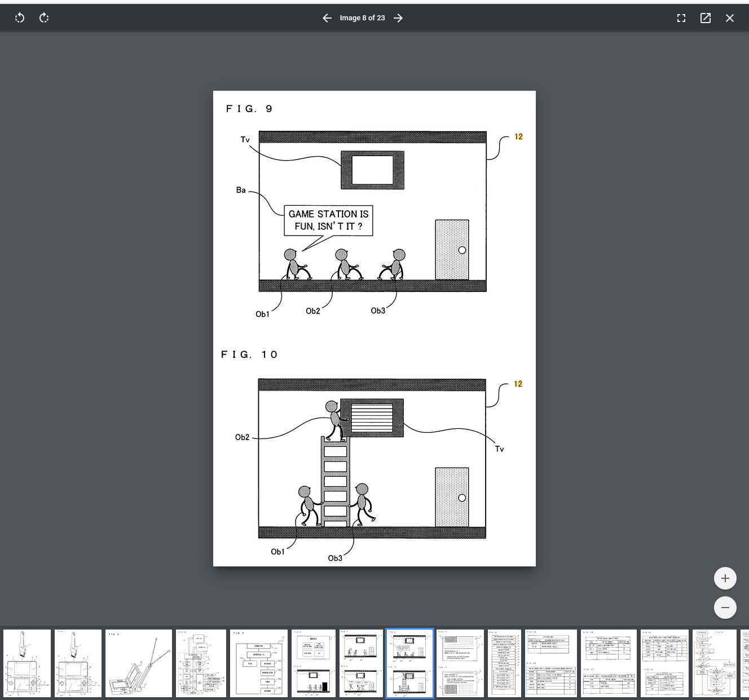Open the 'FIG. 4' connector diagram thumbnail
Image resolution: width=749 pixels, height=700 pixels.
[258, 663]
